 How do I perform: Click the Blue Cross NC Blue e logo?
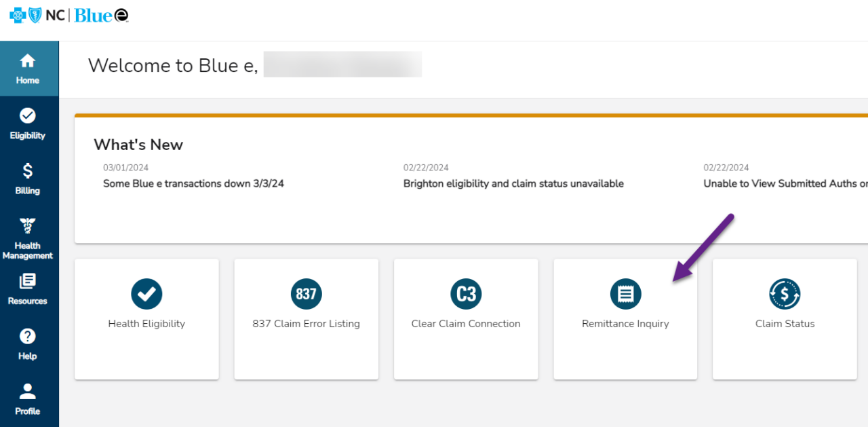click(x=69, y=15)
